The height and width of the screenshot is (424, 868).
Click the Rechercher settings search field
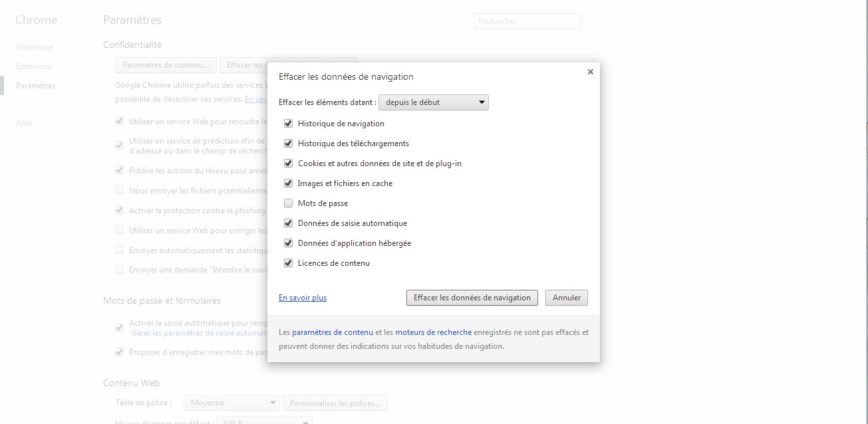pyautogui.click(x=527, y=21)
